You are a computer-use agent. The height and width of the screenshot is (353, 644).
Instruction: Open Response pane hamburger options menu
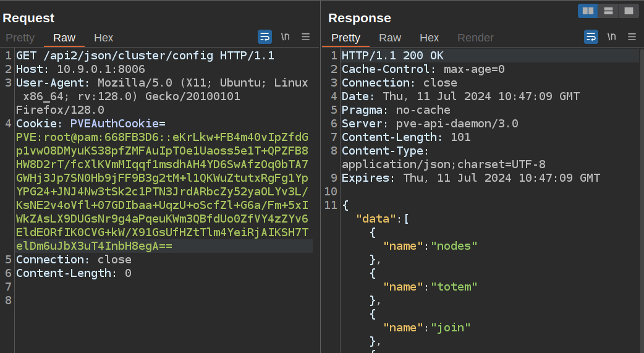pos(632,37)
